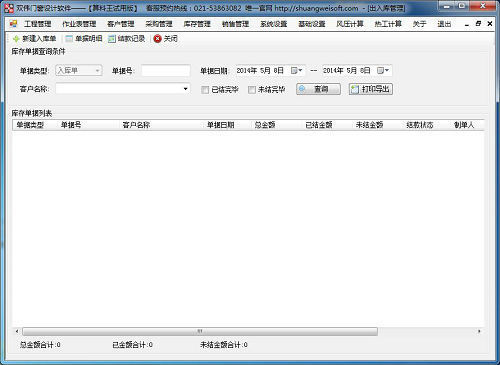Open the 作业表管理 menu
The width and height of the screenshot is (500, 365).
point(79,24)
